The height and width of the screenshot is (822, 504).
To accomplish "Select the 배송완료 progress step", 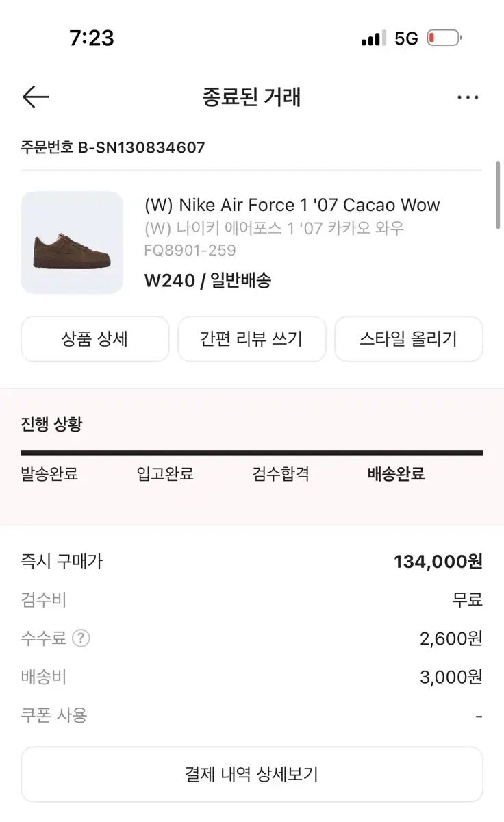I will pyautogui.click(x=396, y=474).
